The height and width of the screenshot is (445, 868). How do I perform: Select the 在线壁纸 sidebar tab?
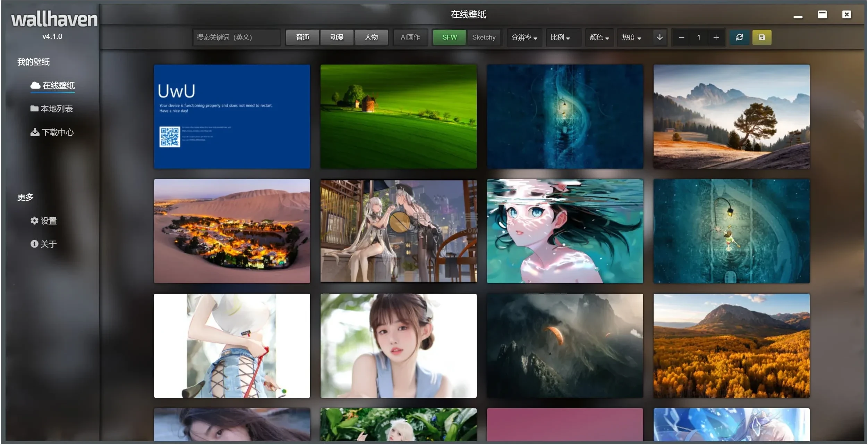point(53,85)
